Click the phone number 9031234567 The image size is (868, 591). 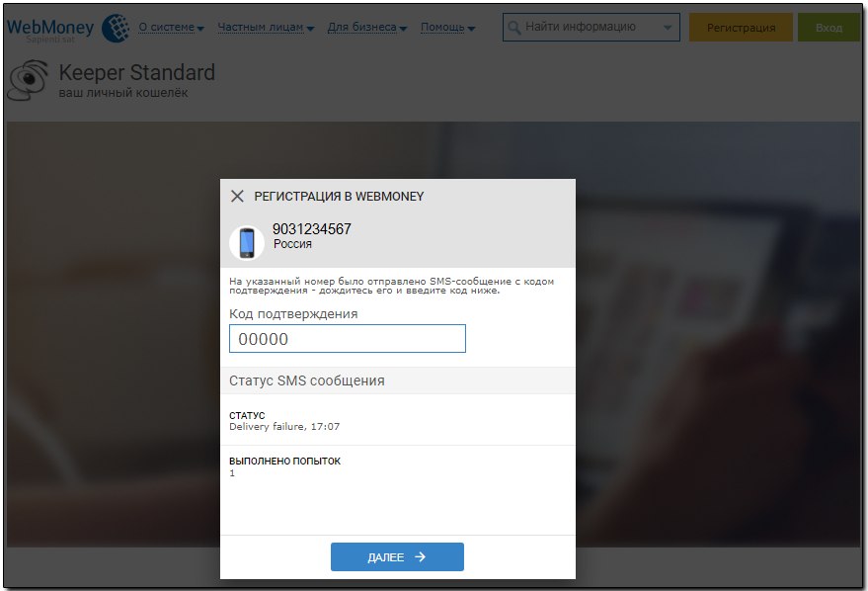(312, 228)
